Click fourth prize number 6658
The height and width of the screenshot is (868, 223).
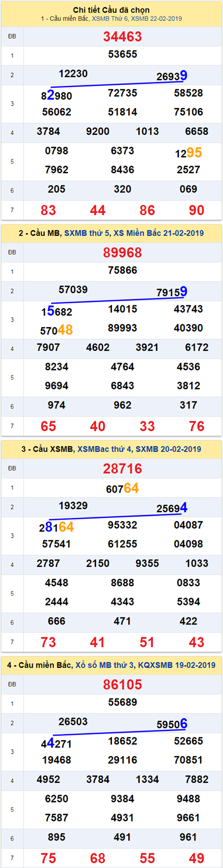click(197, 132)
